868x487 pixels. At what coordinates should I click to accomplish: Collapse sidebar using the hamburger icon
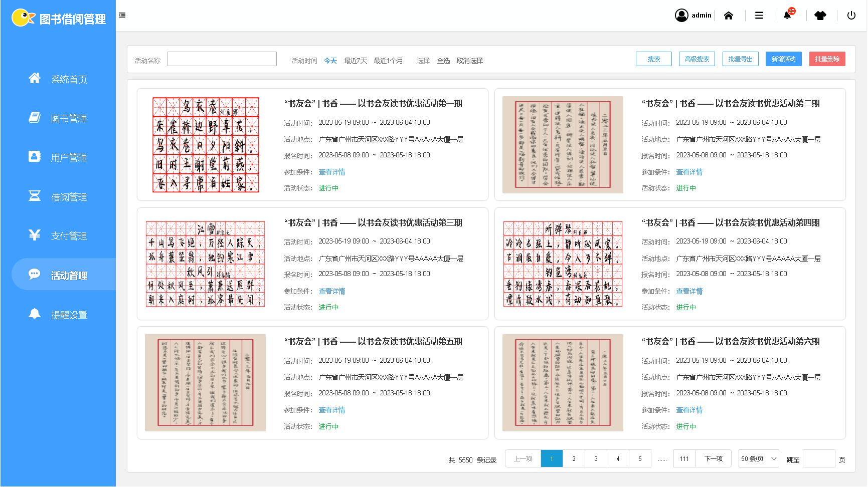[x=122, y=15]
